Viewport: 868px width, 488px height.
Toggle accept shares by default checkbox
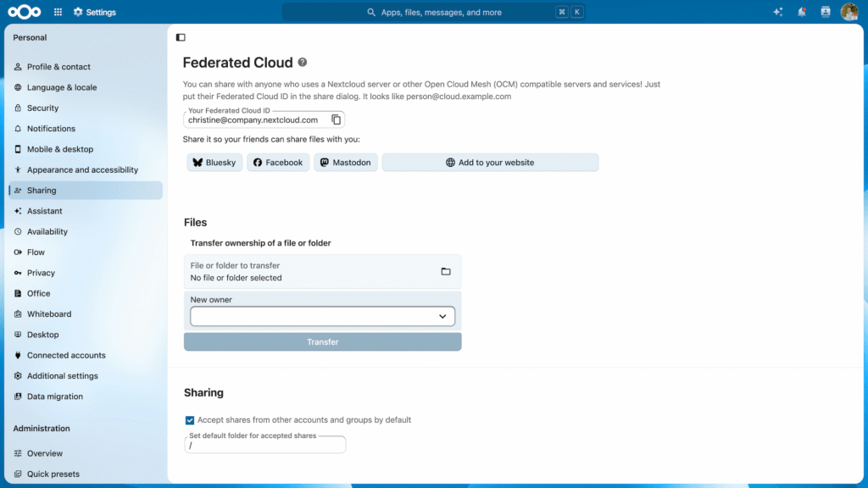click(190, 420)
